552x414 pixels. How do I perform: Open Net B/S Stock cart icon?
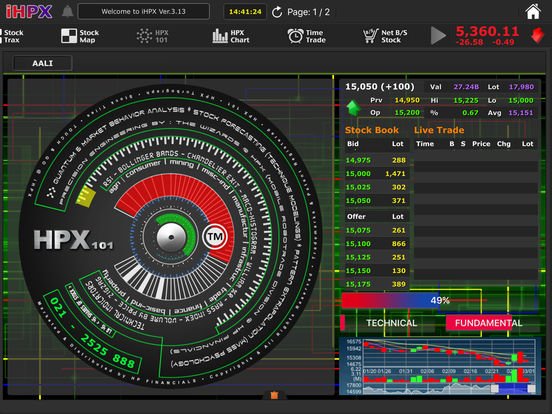[x=370, y=36]
